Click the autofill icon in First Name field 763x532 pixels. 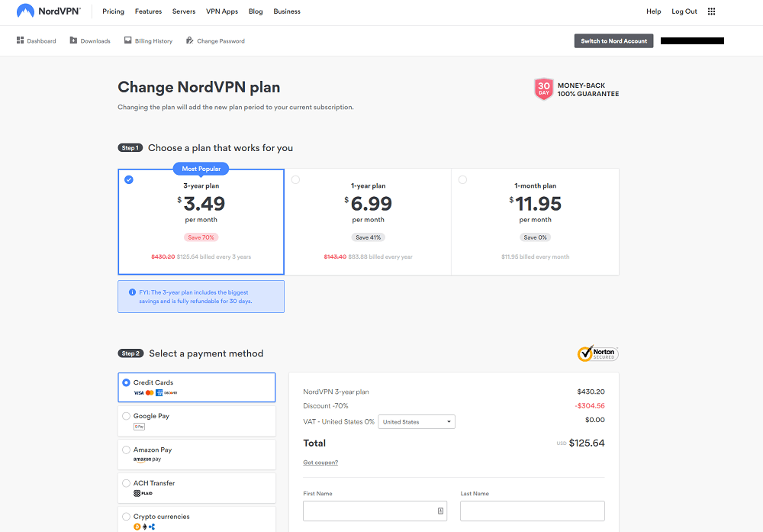[x=440, y=511]
